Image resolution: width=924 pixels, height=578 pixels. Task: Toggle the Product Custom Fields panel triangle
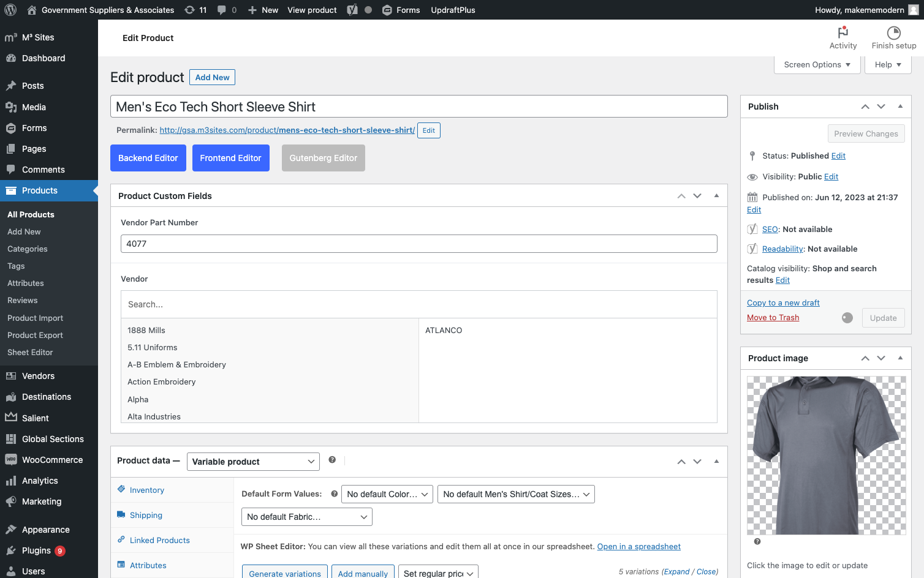click(716, 196)
